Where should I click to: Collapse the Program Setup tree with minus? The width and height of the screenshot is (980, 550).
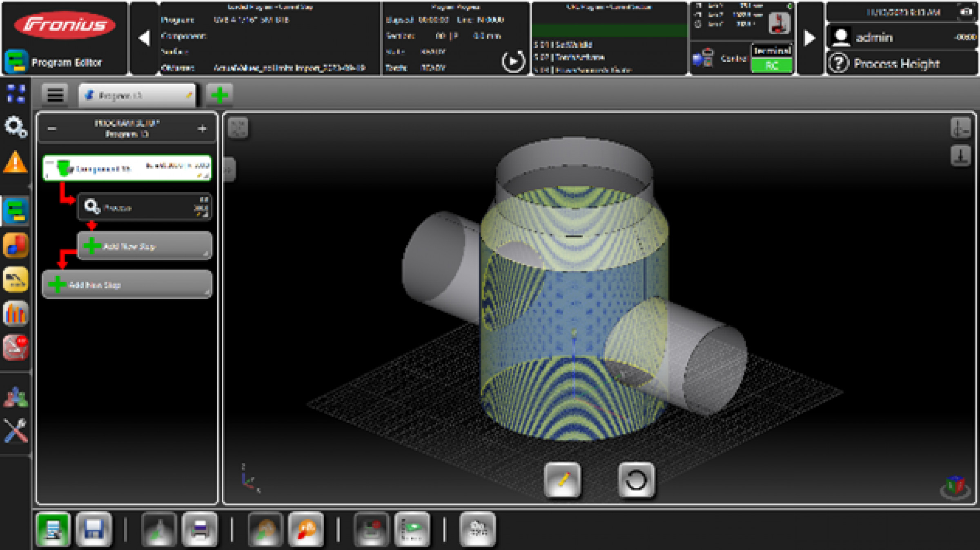pos(51,129)
